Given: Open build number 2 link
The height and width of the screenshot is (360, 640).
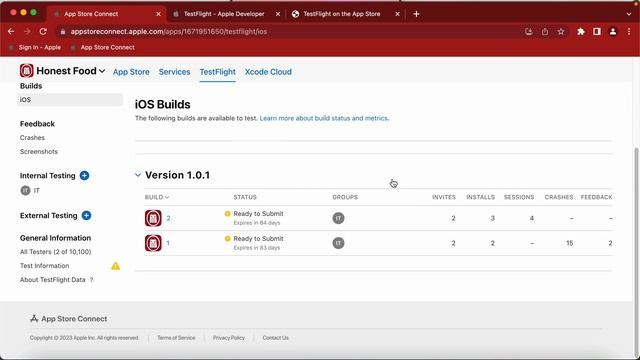Looking at the screenshot, I should coord(168,218).
